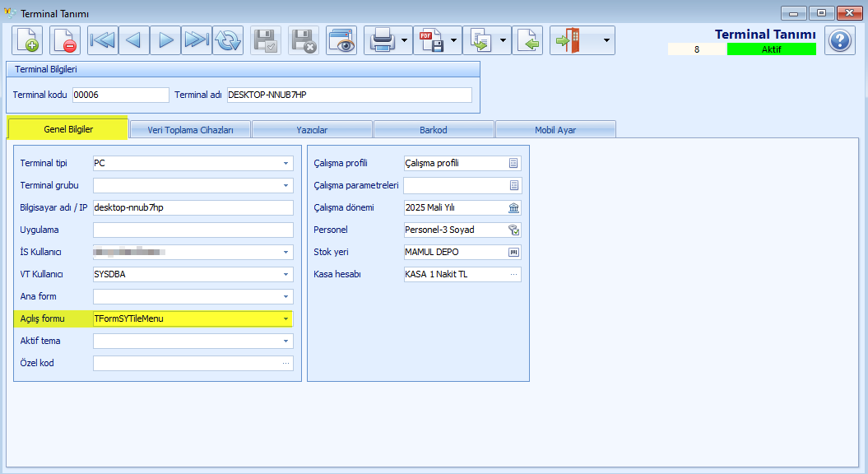
Task: Select the Barkod tab
Action: [x=434, y=130]
